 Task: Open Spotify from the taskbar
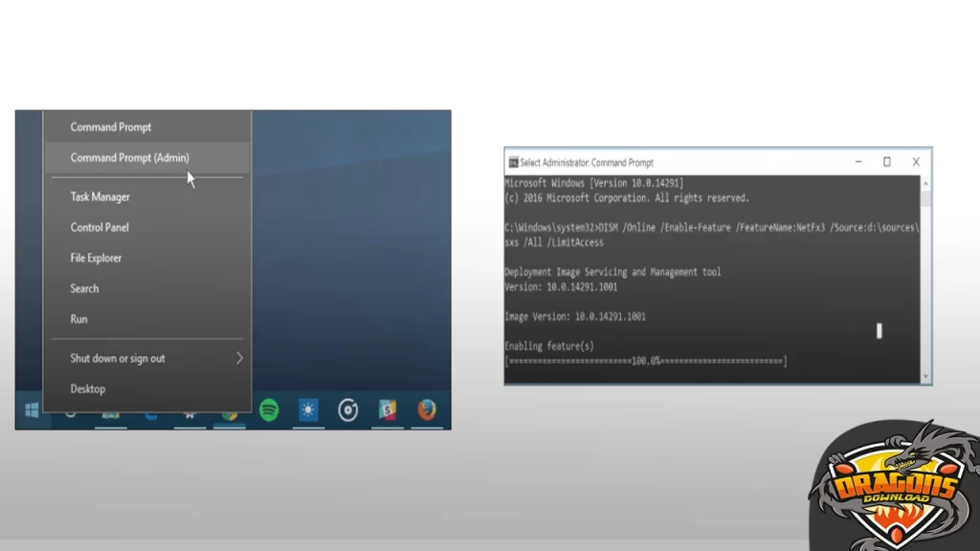pyautogui.click(x=269, y=410)
